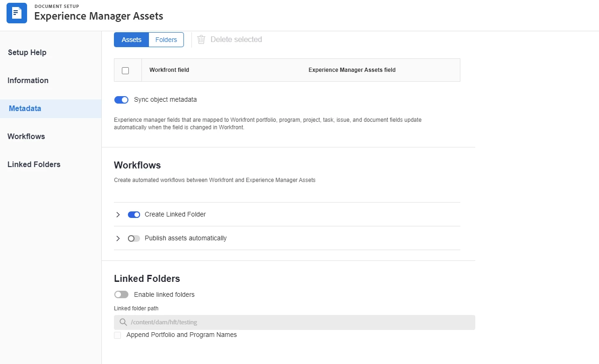The image size is (599, 364).
Task: Switch to the Folders tab
Action: (x=166, y=40)
